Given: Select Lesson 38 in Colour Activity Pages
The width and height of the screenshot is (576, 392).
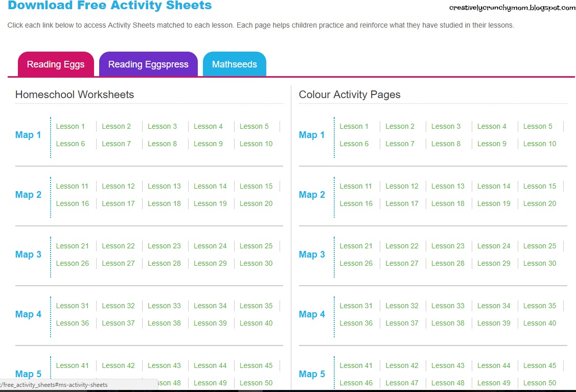Looking at the screenshot, I should (x=448, y=323).
